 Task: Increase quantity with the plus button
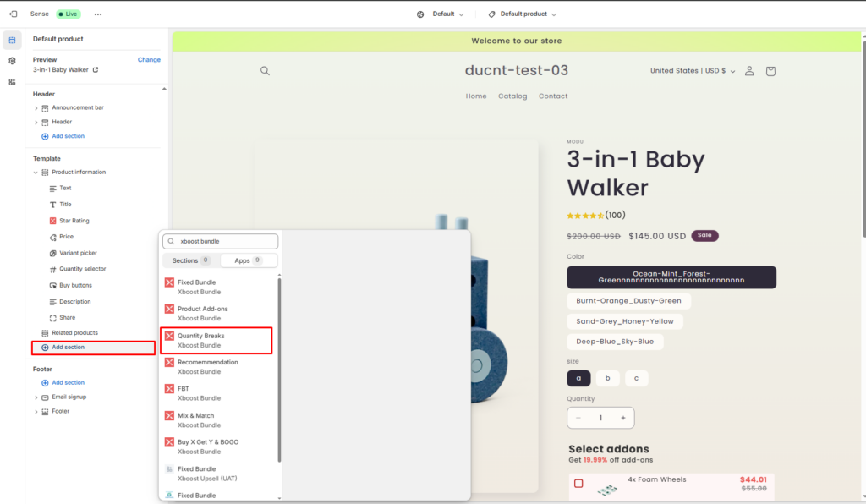(x=623, y=418)
